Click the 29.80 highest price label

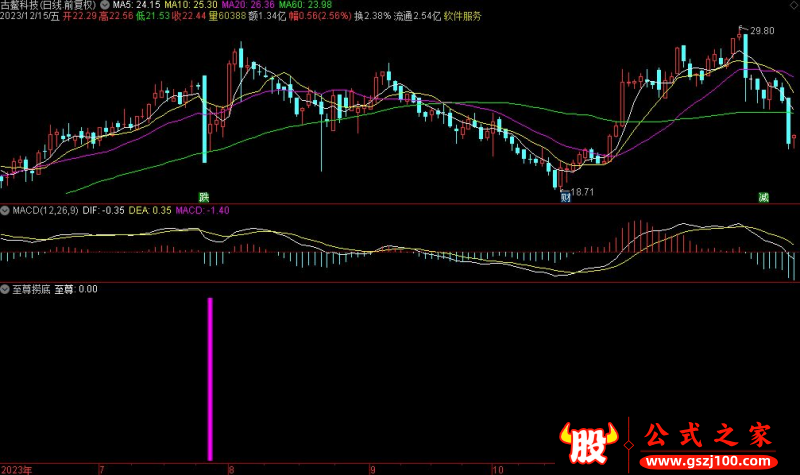(762, 31)
